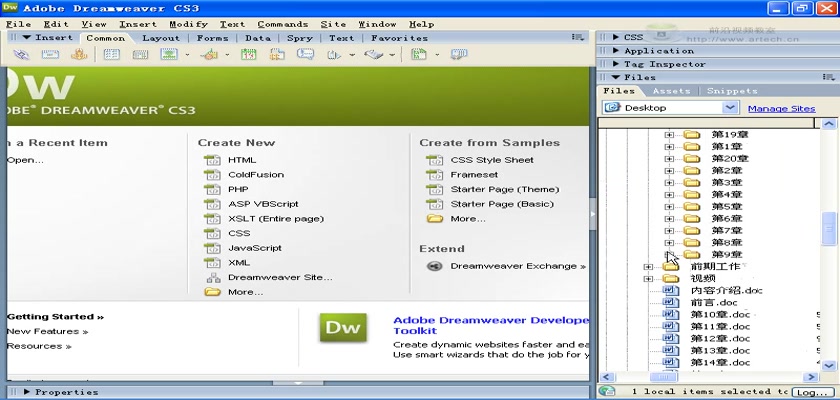The width and height of the screenshot is (840, 400).
Task: Insert a Div Tag
Action: [x=140, y=54]
